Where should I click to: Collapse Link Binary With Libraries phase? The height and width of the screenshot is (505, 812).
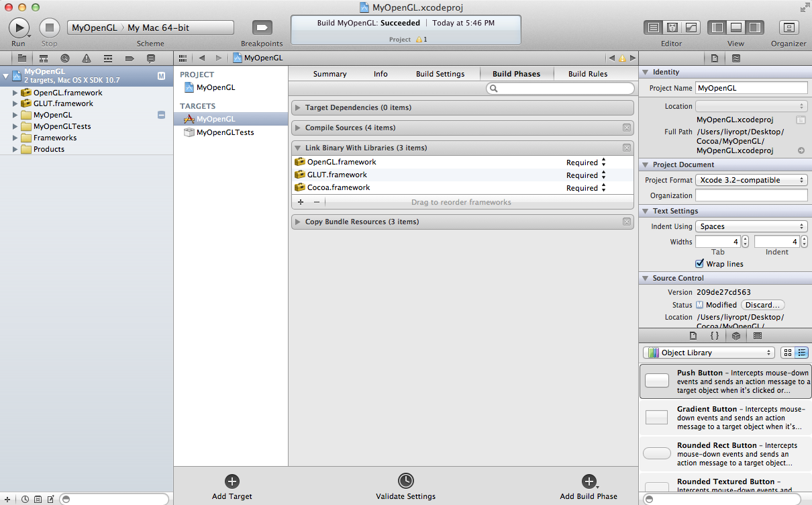pyautogui.click(x=298, y=148)
